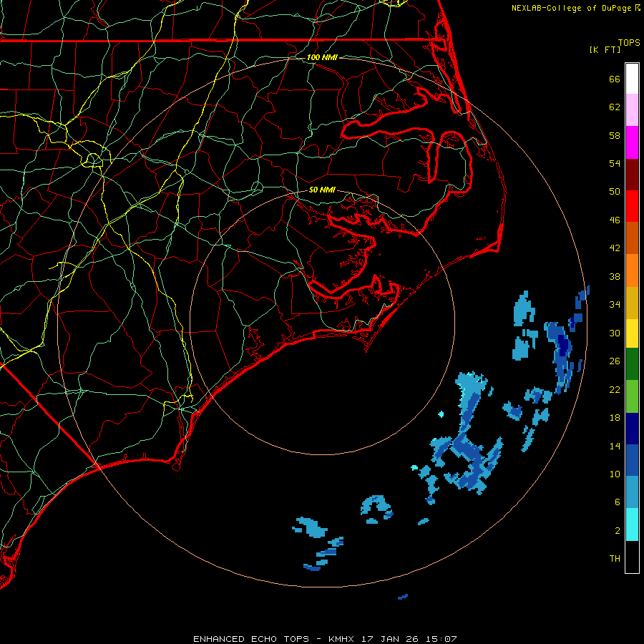Pick the orange 38 kft legend swatch
644x644 pixels.
coord(632,270)
